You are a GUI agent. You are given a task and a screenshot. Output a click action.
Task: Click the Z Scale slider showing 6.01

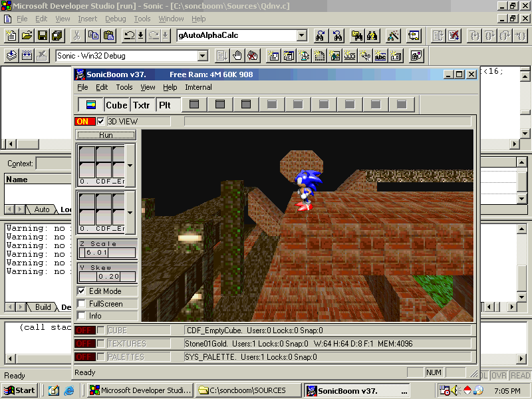[x=107, y=253]
